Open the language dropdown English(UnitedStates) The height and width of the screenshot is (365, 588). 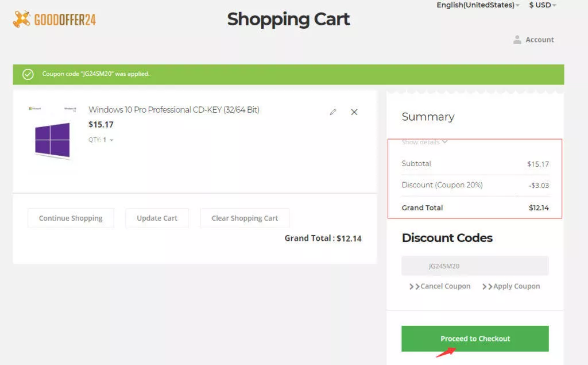pyautogui.click(x=478, y=5)
